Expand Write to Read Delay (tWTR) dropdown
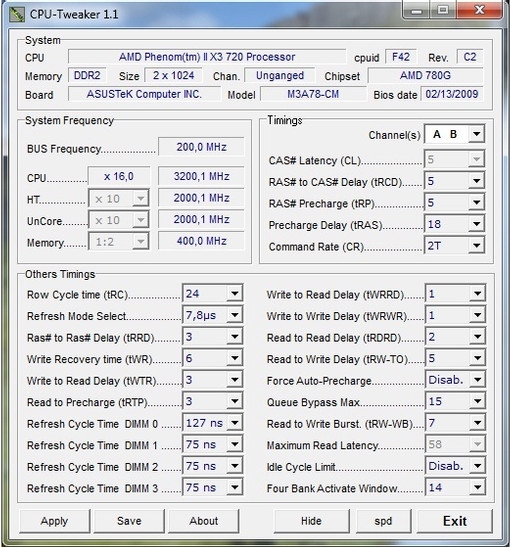Viewport: 510px width, 547px height. pyautogui.click(x=212, y=380)
